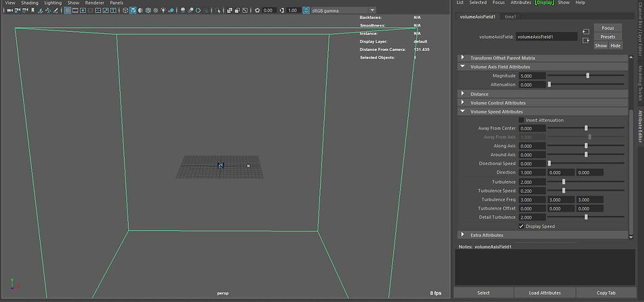This screenshot has height=302, width=644.
Task: Toggle the Safe Title icon
Action: 113,10
